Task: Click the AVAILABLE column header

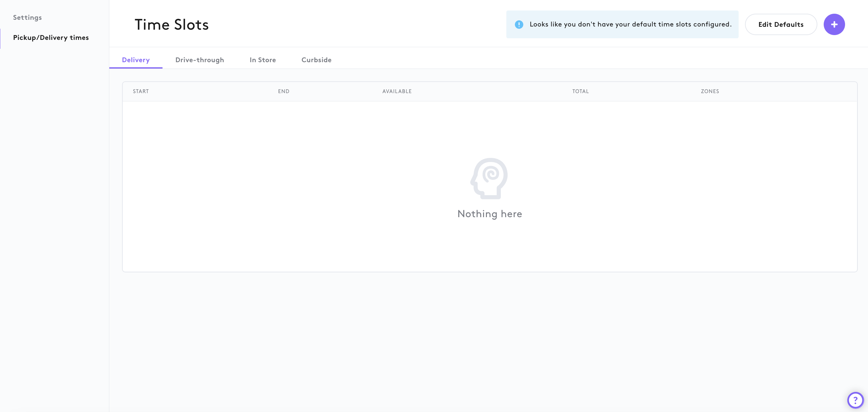Action: 397,92
